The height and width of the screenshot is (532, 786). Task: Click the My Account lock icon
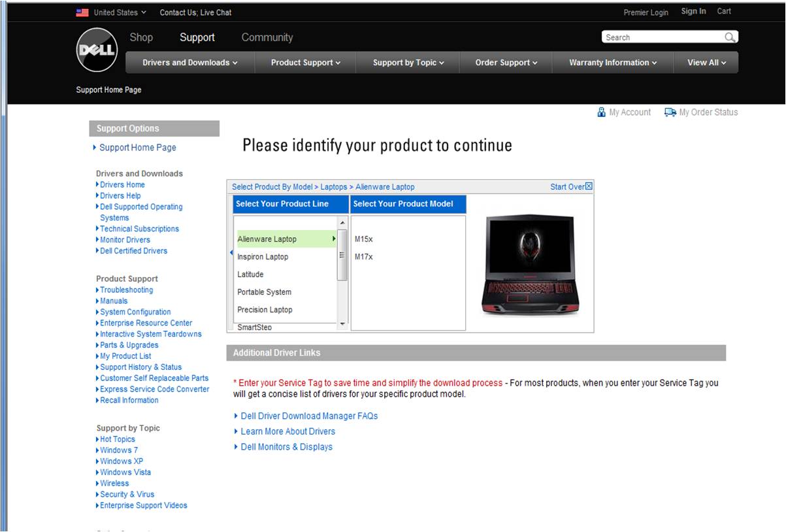602,112
